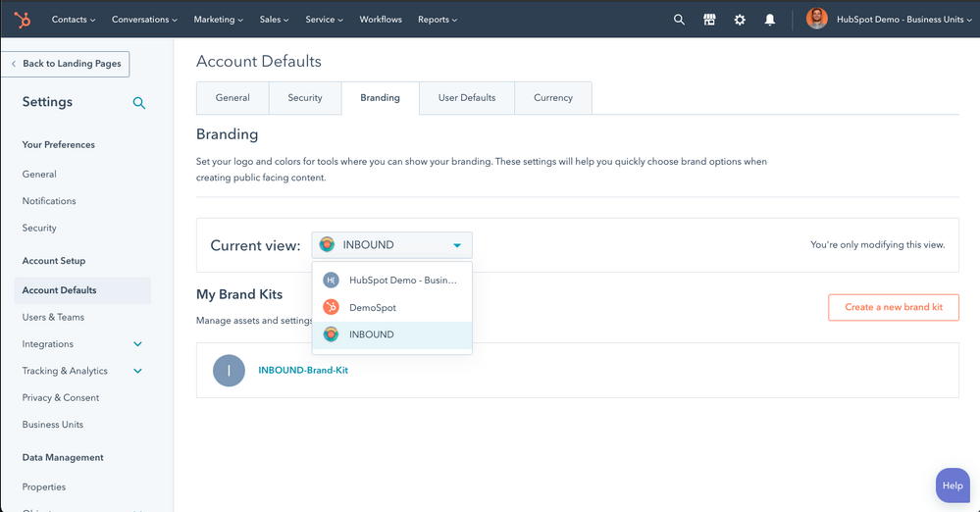Click the user avatar photo
This screenshot has height=512, width=980.
point(817,19)
